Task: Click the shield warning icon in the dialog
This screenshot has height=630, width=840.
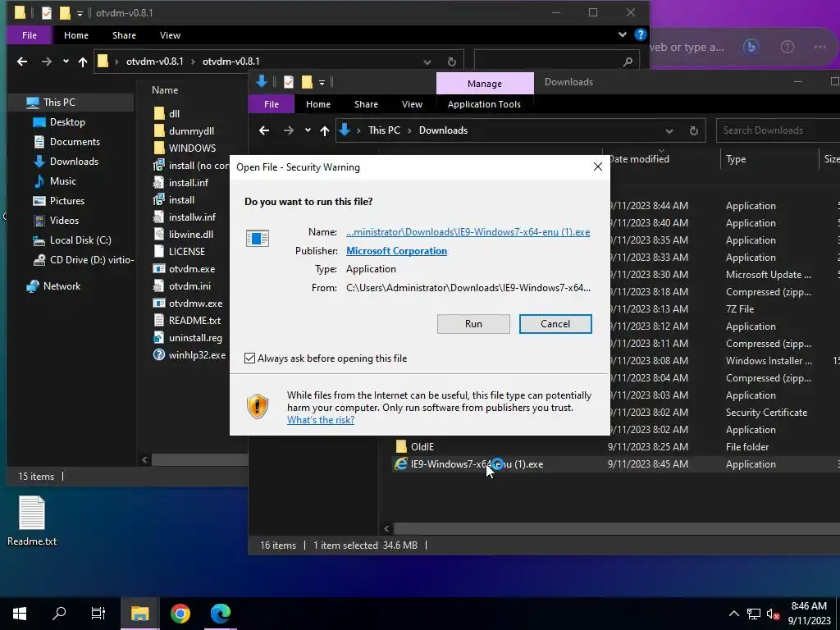Action: [257, 407]
